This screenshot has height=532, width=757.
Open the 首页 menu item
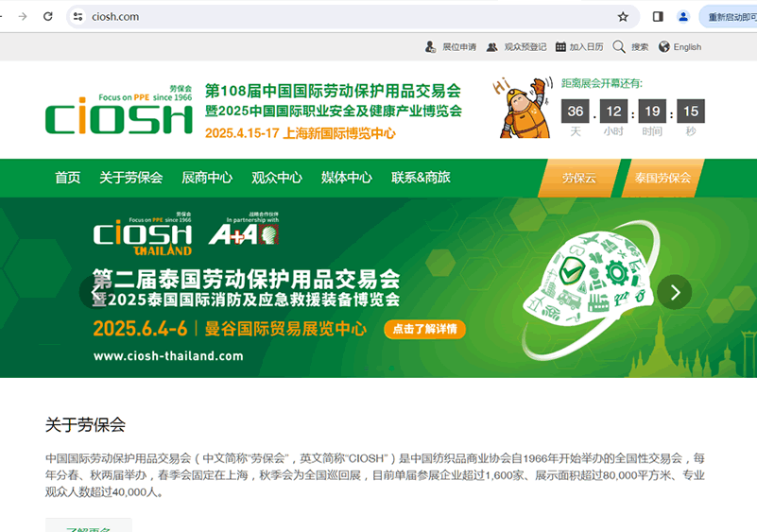pyautogui.click(x=68, y=178)
